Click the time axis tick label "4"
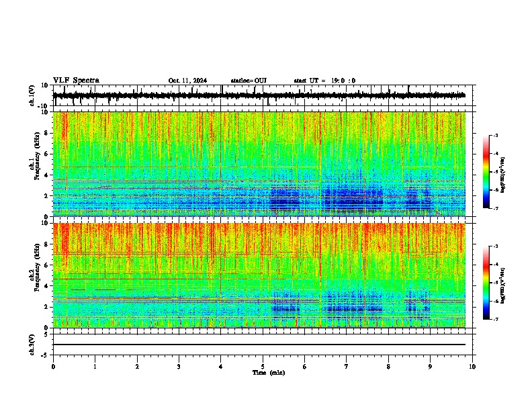Image resolution: width=532 pixels, height=411 pixels. point(221,367)
